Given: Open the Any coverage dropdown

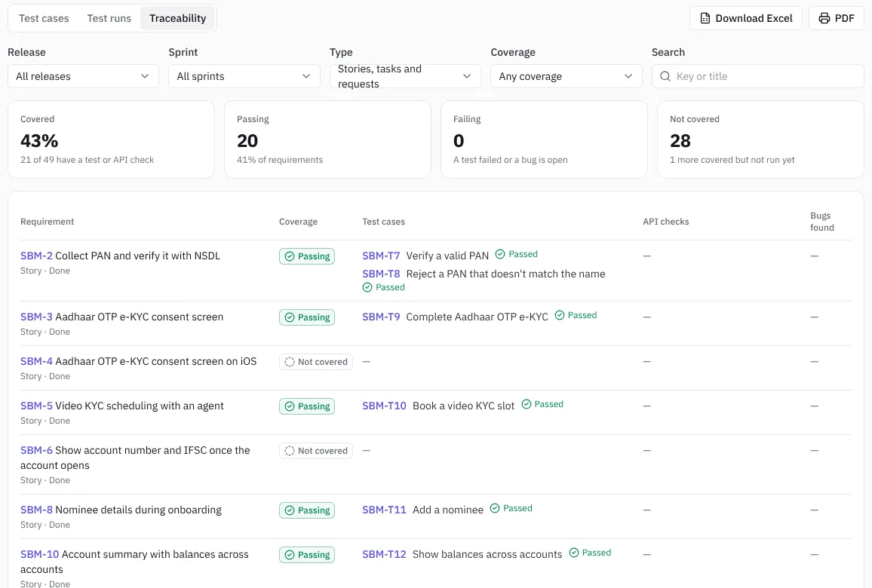Looking at the screenshot, I should pos(566,76).
